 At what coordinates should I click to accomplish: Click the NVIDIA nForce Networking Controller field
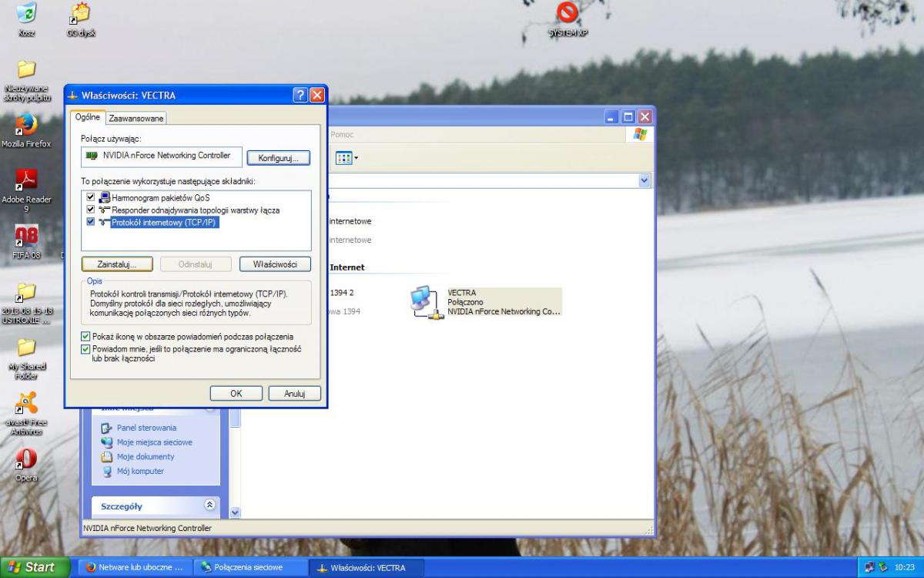click(162, 156)
